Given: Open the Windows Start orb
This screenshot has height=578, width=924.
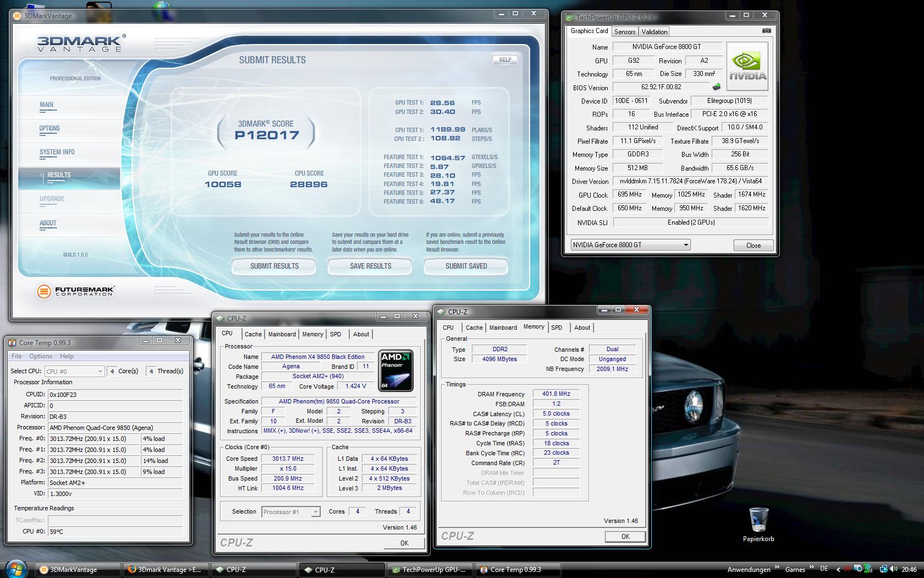Looking at the screenshot, I should (16, 569).
